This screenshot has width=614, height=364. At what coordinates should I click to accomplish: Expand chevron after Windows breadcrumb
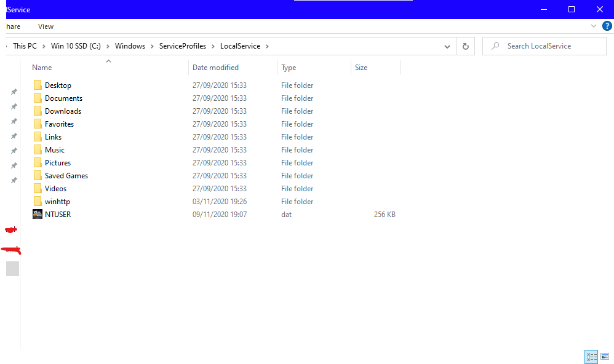point(152,46)
